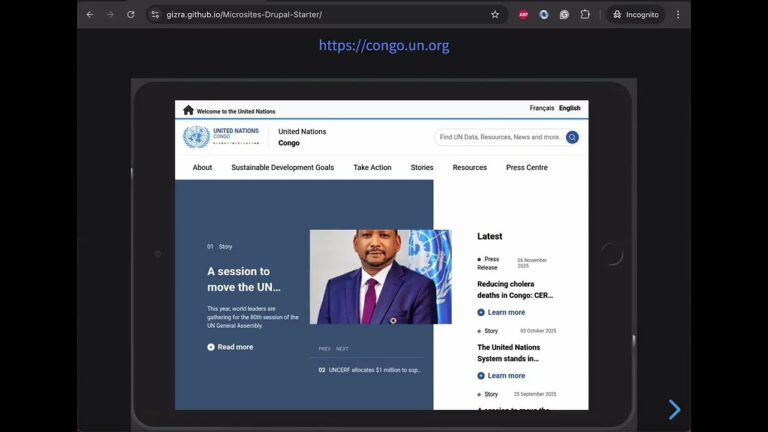Click the browser forward arrow
The width and height of the screenshot is (768, 432).
110,15
